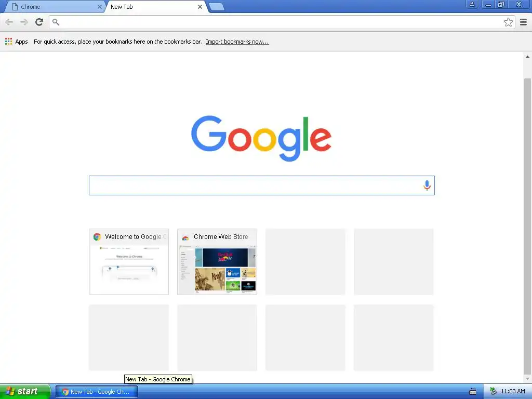Start voice search with the microphone icon
Image resolution: width=532 pixels, height=399 pixels.
(x=427, y=185)
